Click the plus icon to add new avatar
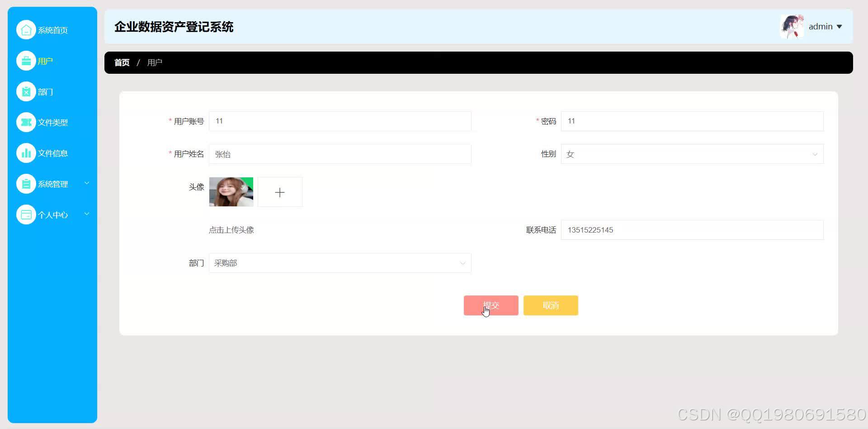The height and width of the screenshot is (429, 868). tap(279, 192)
